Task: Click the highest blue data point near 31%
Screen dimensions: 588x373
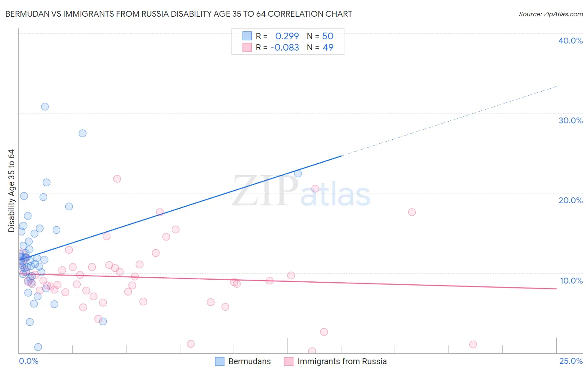Action: (45, 107)
